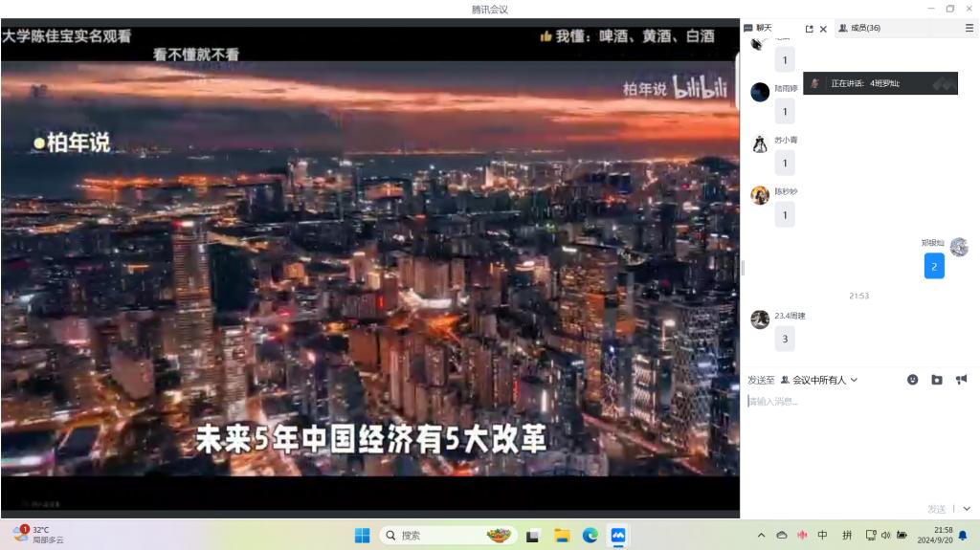
Task: Pop out the chat panel window
Action: pyautogui.click(x=810, y=29)
